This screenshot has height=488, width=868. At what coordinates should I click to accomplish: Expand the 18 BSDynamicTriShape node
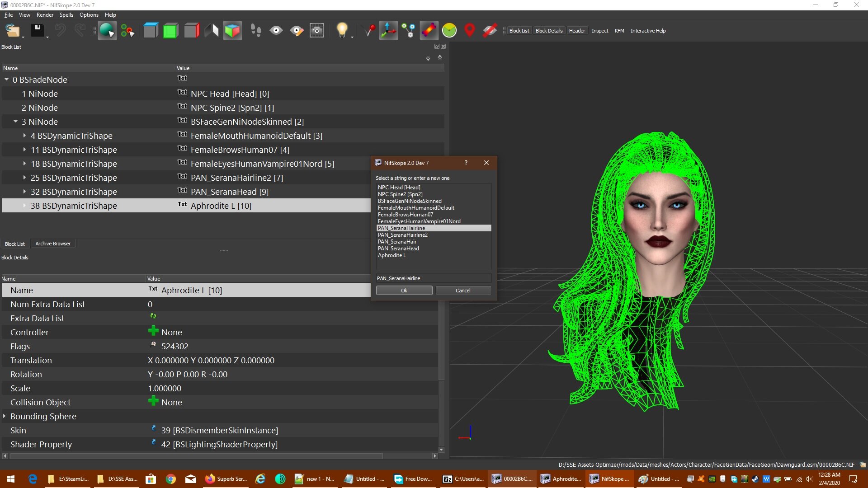point(24,164)
